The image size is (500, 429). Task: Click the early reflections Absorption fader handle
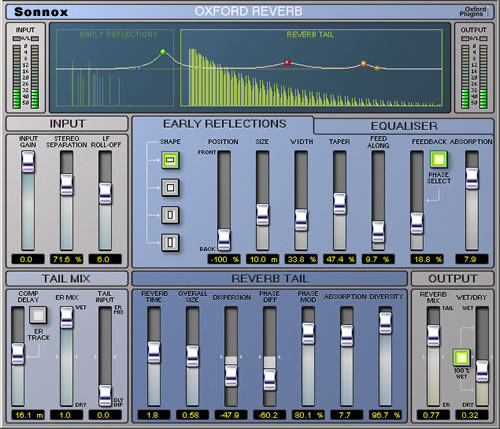[472, 179]
